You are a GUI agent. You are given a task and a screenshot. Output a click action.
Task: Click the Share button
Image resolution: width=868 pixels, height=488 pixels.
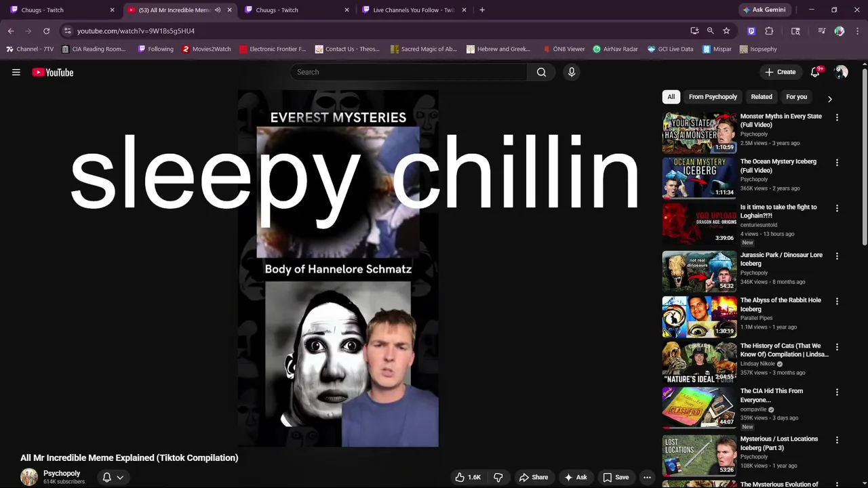533,477
